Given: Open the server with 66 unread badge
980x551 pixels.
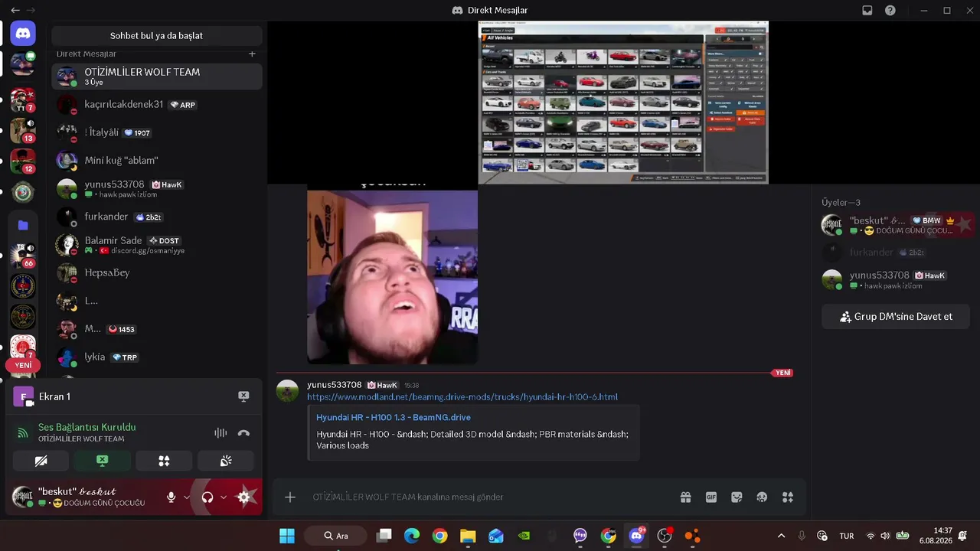Looking at the screenshot, I should [x=23, y=256].
